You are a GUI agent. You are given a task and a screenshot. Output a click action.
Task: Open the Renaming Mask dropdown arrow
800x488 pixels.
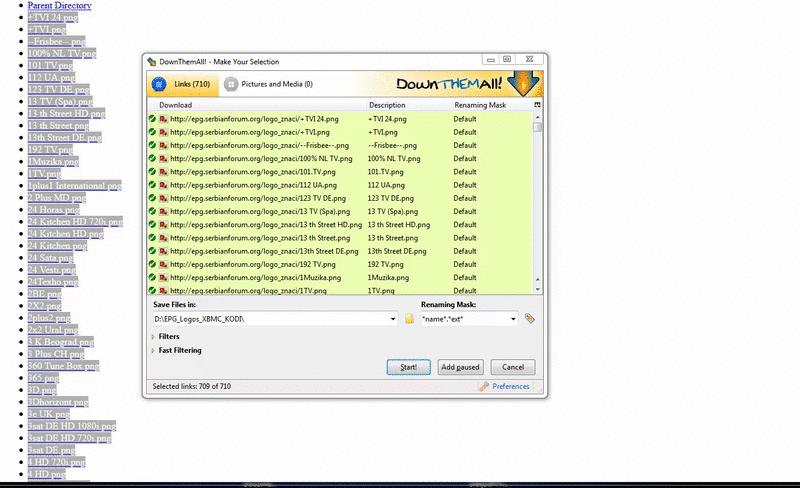(x=514, y=319)
